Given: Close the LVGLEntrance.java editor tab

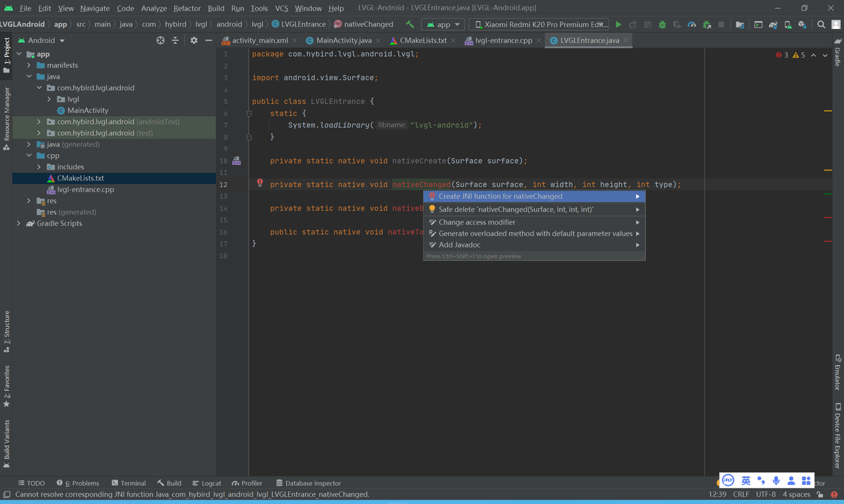Looking at the screenshot, I should click(x=626, y=40).
